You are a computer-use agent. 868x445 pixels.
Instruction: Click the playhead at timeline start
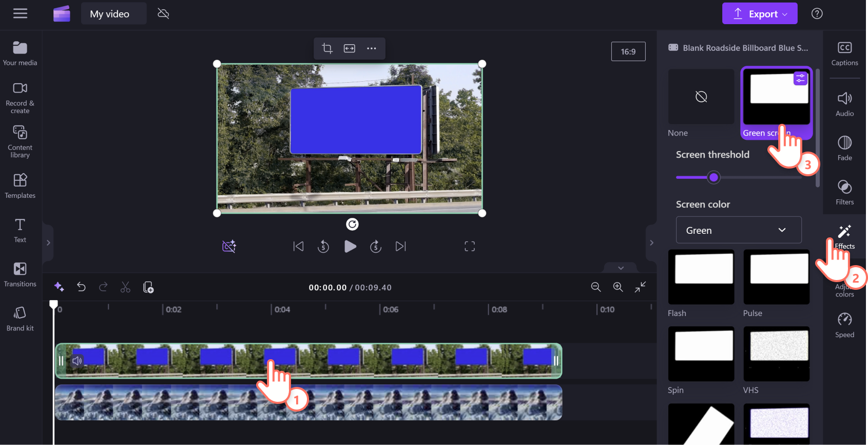[53, 305]
